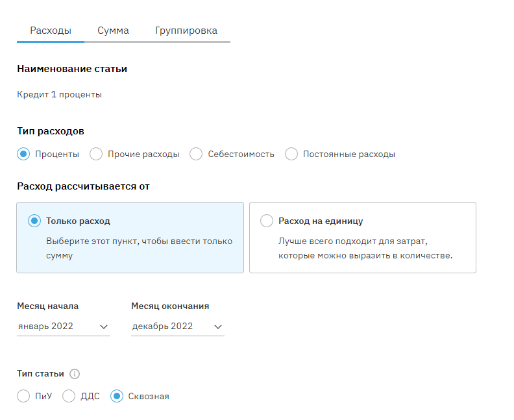Select the Сквозная article type

pyautogui.click(x=117, y=396)
